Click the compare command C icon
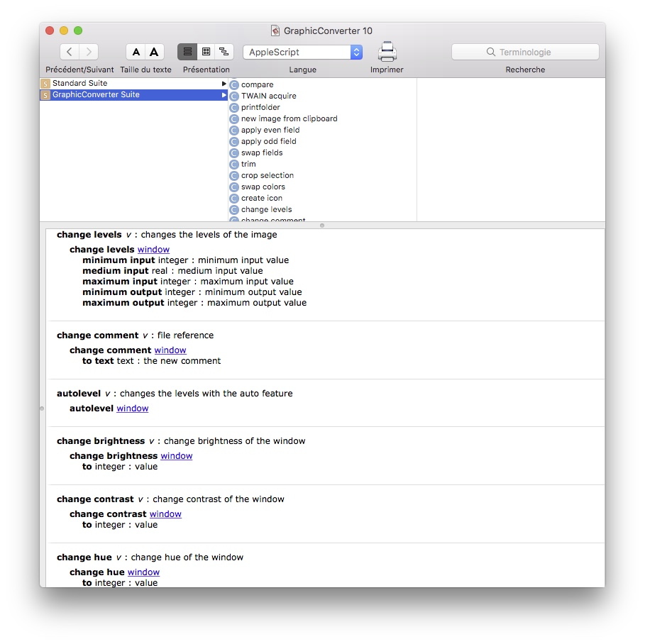Image resolution: width=645 pixels, height=644 pixels. pos(234,85)
